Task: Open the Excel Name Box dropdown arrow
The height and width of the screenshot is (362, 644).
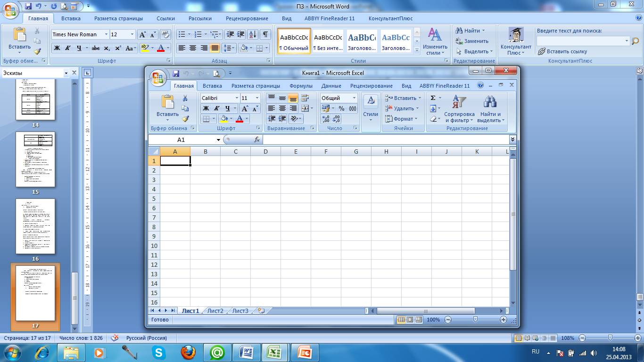Action: (218, 140)
